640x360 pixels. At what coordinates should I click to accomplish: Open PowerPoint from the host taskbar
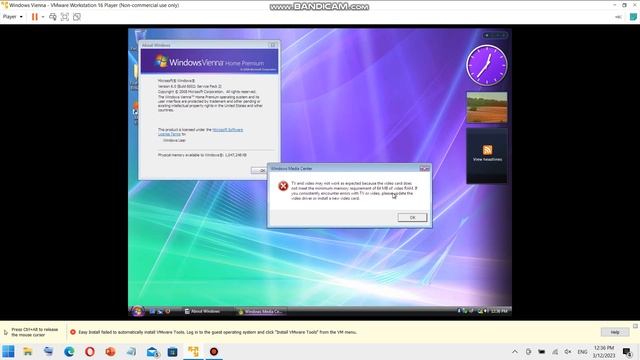[x=111, y=351]
